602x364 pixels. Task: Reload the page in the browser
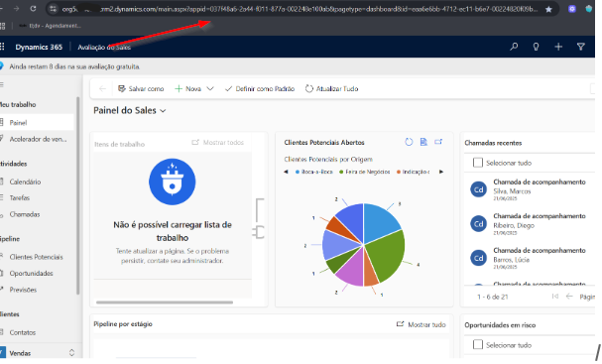(x=33, y=9)
